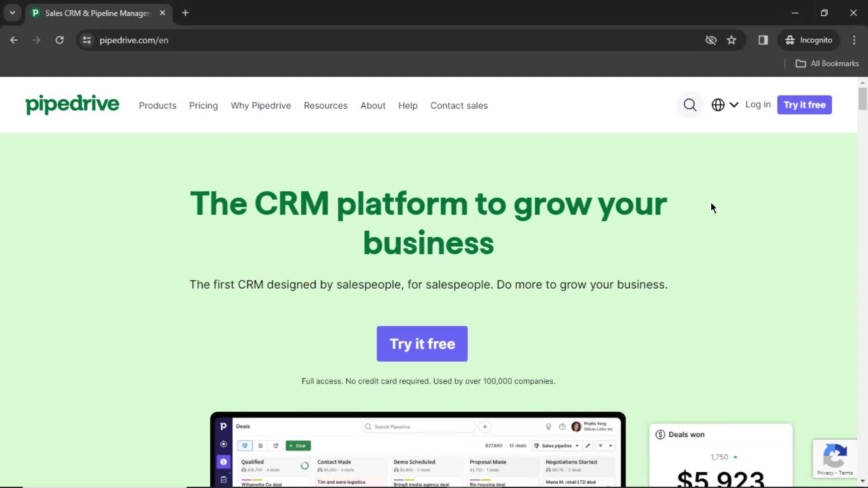Click the Try it free button
Screen dimensions: 868x488
click(x=423, y=344)
